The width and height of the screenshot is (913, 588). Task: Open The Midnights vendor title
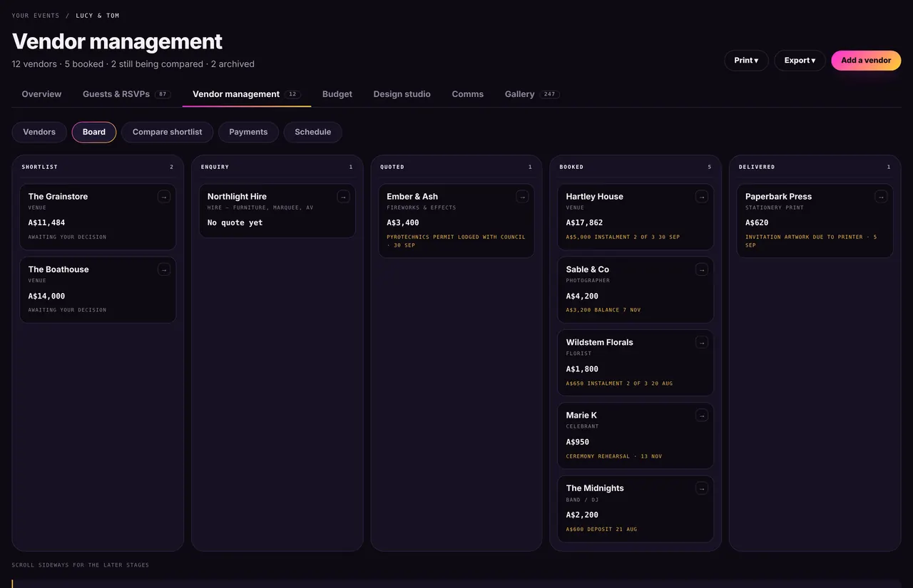coord(595,488)
